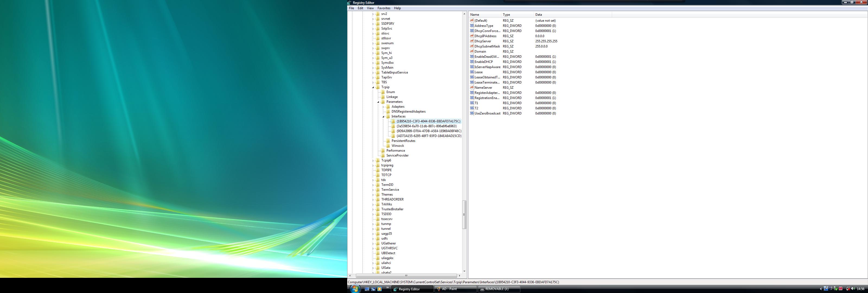
Task: Click the DhcpIPAddress string value icon
Action: click(x=472, y=36)
